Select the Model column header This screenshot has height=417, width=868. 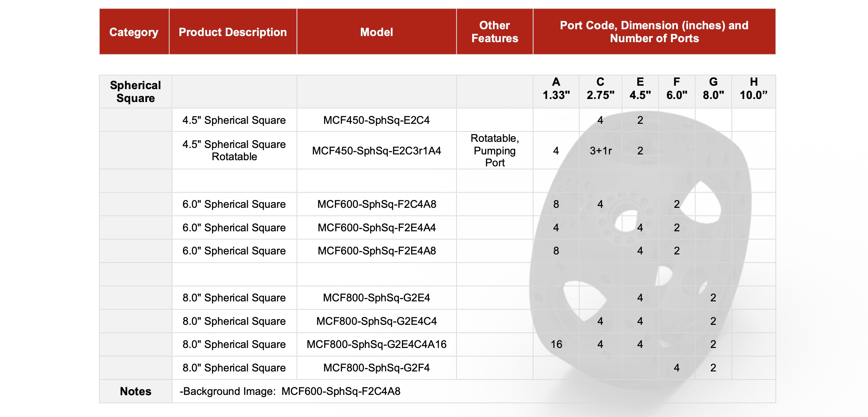(x=376, y=32)
